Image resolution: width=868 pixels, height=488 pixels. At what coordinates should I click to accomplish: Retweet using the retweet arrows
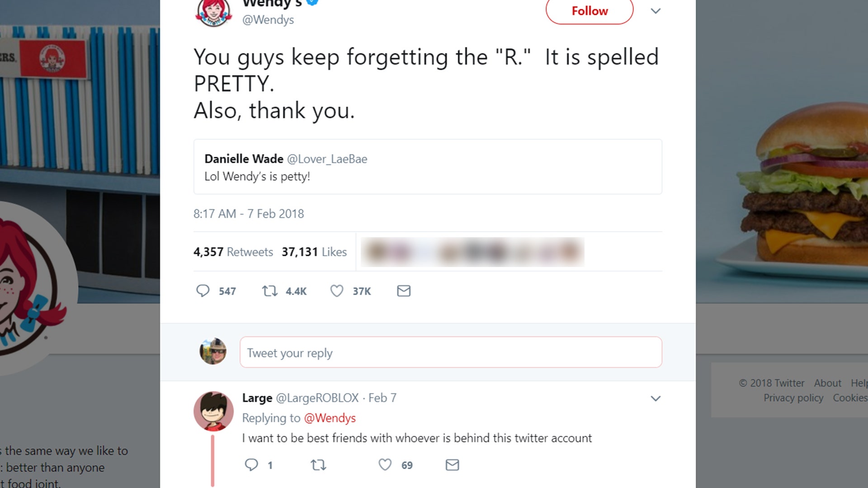(x=270, y=291)
